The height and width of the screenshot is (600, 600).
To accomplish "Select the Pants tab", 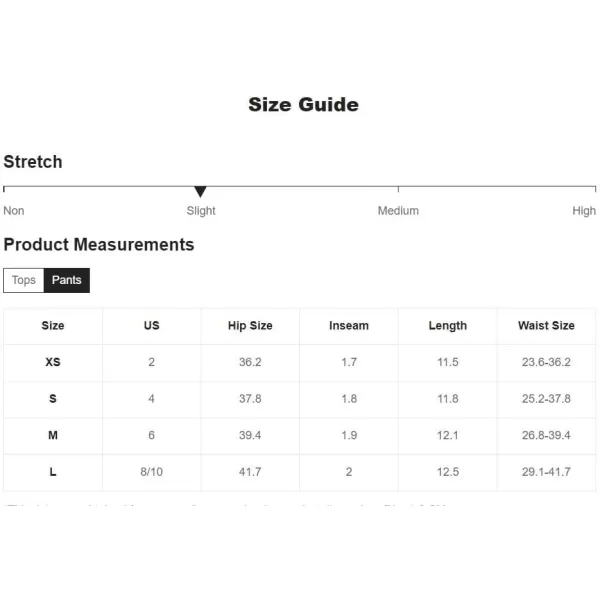I will [67, 280].
